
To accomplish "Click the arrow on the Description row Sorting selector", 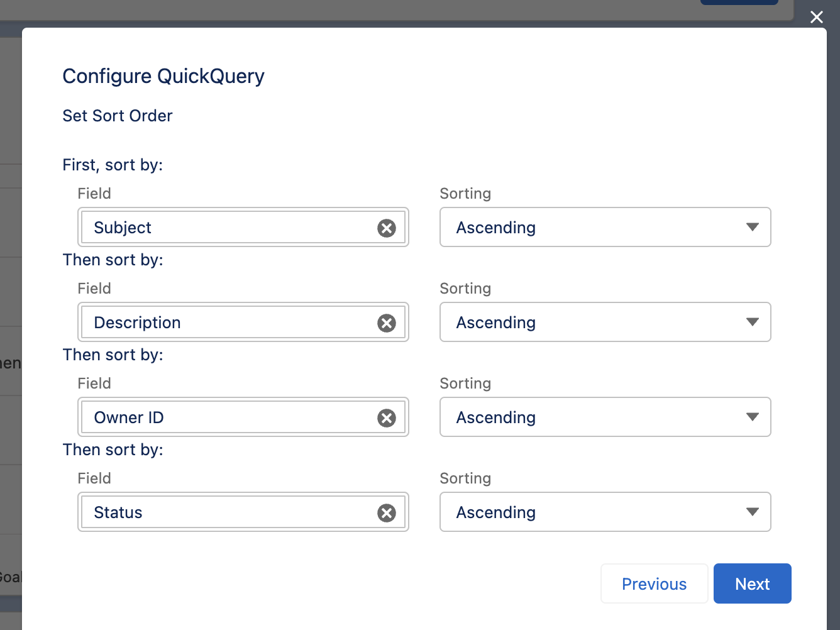I will point(753,322).
